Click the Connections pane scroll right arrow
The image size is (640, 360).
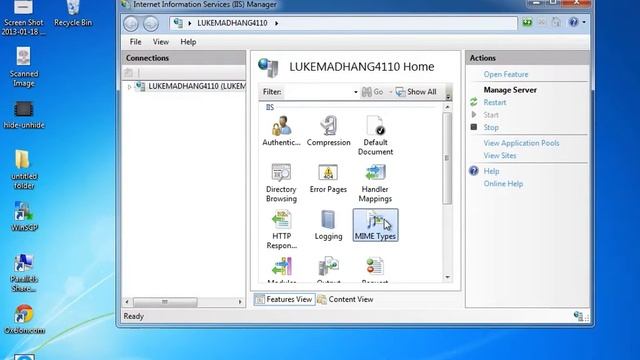click(240, 302)
